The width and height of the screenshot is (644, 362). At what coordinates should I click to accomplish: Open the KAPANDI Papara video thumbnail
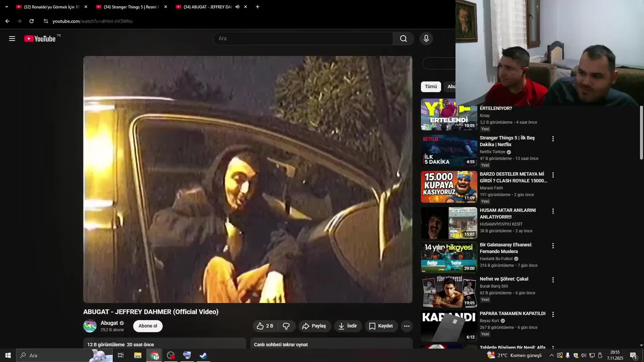click(x=449, y=326)
